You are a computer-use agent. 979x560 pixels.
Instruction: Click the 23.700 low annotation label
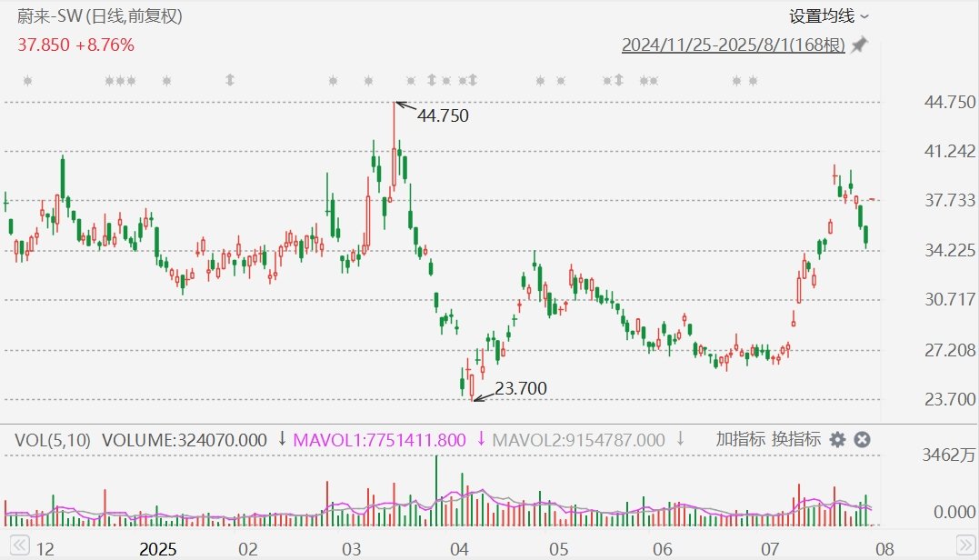(521, 388)
